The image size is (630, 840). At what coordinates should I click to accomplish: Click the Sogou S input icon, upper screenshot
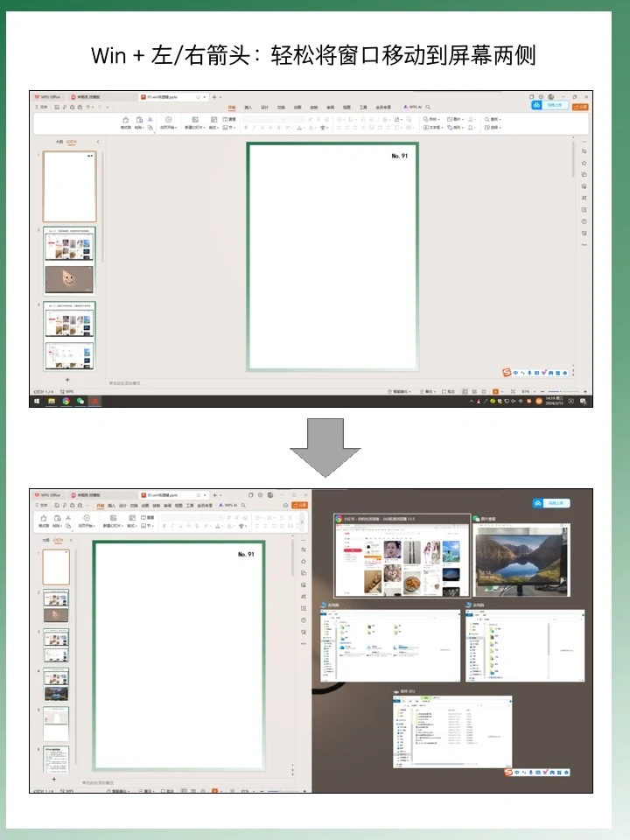[x=507, y=373]
